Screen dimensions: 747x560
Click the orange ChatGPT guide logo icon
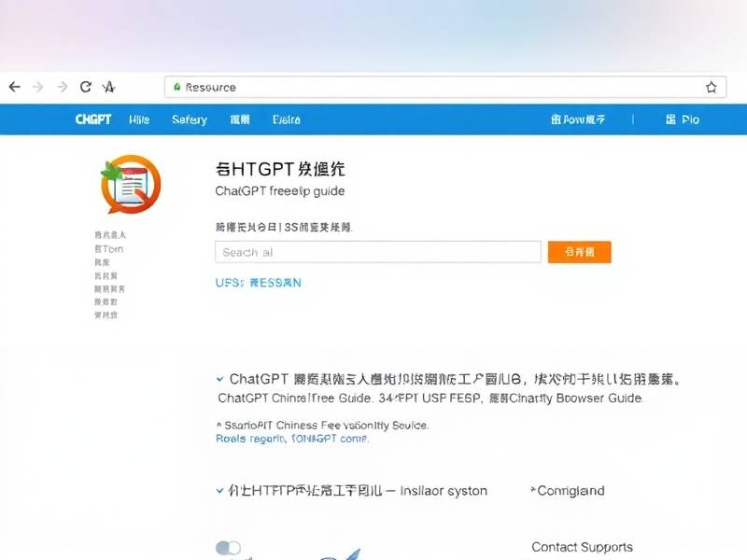click(129, 184)
